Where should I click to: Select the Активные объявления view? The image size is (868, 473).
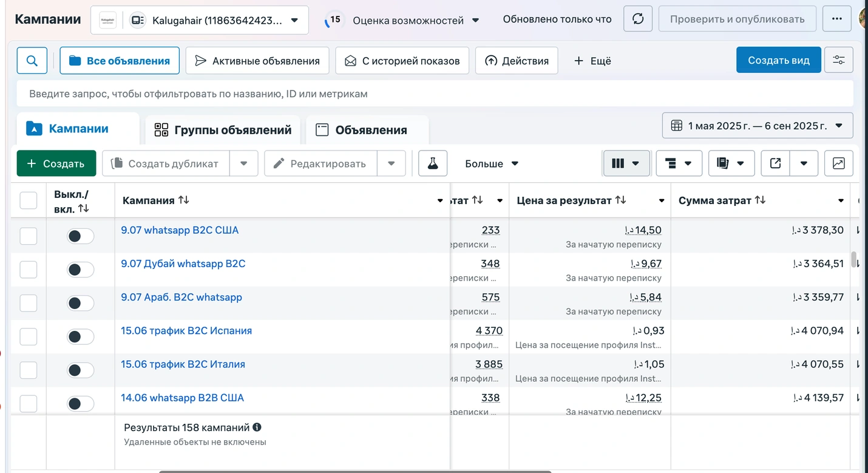(x=257, y=61)
